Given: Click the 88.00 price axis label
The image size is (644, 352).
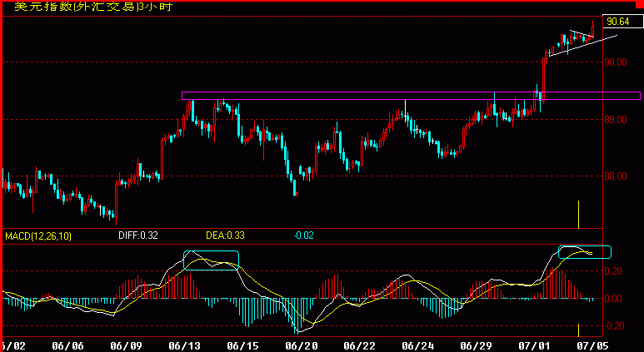Looking at the screenshot, I should click(616, 176).
